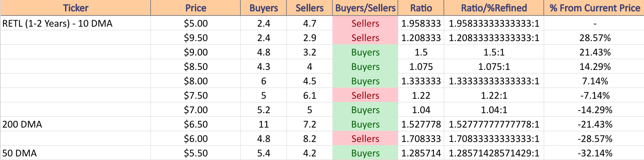Select the % From Current Price header
The width and height of the screenshot is (644, 160).
coord(595,8)
